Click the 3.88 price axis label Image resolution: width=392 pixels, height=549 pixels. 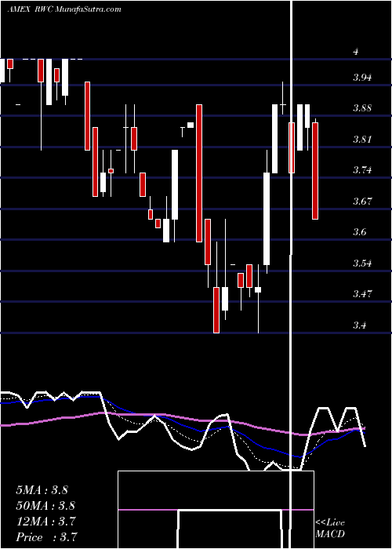[x=362, y=108]
